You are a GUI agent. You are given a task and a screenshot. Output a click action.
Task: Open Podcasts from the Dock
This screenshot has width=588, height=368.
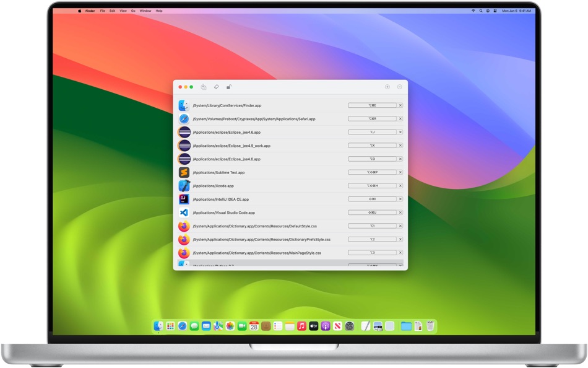tap(326, 326)
